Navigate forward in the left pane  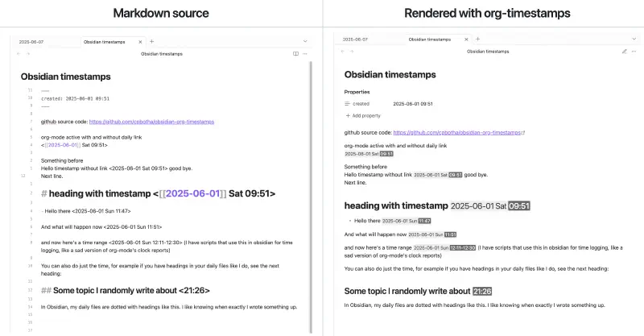(28, 54)
